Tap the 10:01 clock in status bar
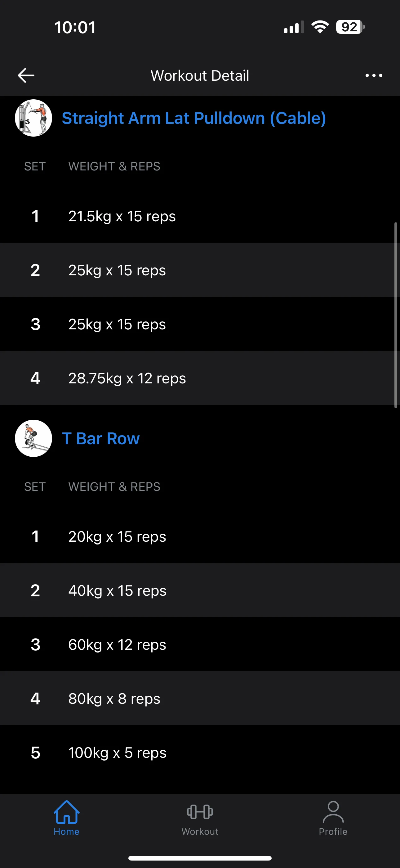The width and height of the screenshot is (400, 868). click(x=75, y=27)
